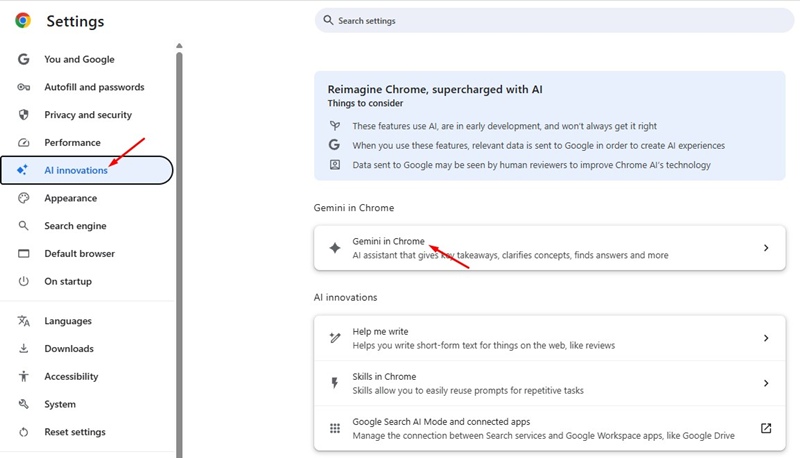Click the shield icon for Privacy and security
This screenshot has height=458, width=800.
click(23, 115)
